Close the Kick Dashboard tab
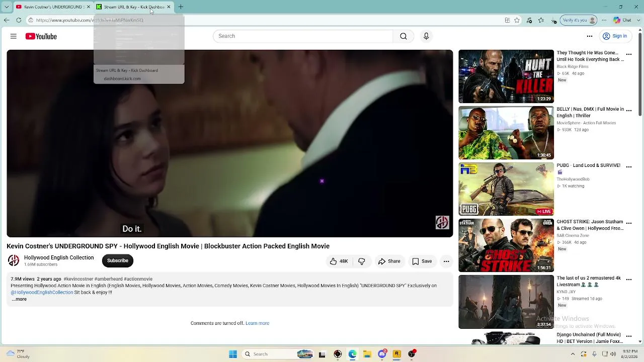 click(x=169, y=7)
